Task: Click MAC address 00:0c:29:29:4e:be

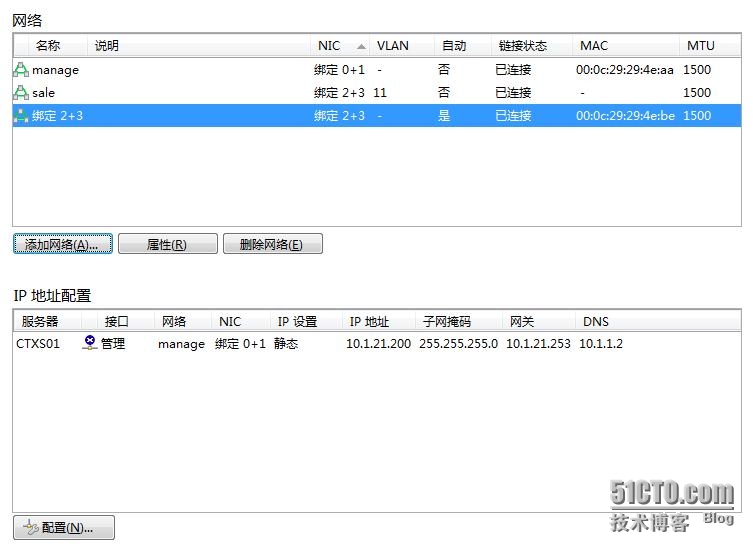Action: (625, 116)
